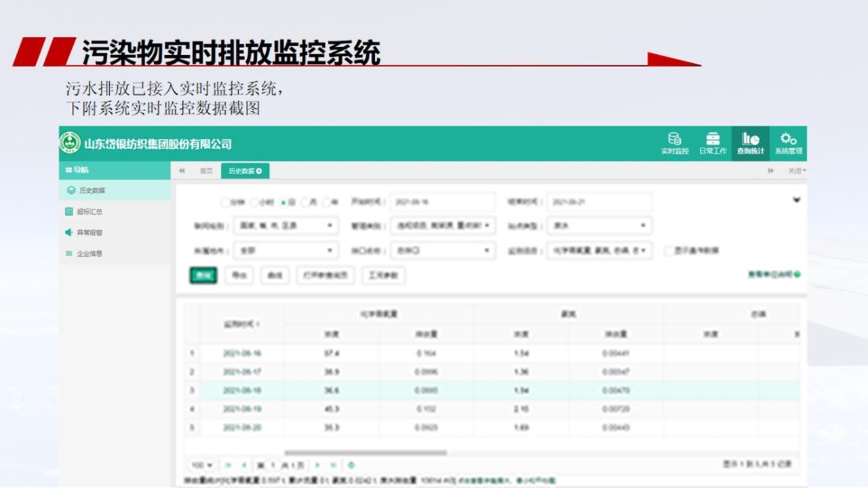The image size is (868, 488).
Task: Click the start time field 2021-08-16
Action: pos(443,202)
